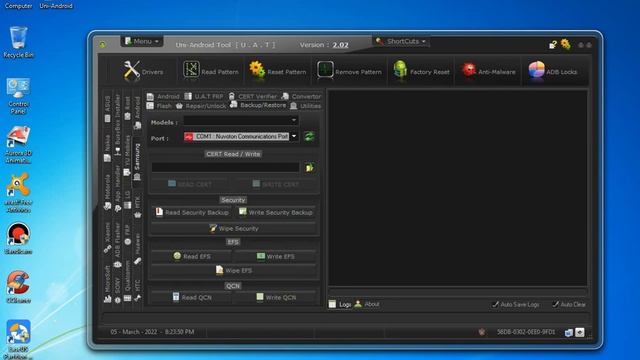Select the CERT Verifier tab
Image resolution: width=640 pixels, height=360 pixels.
tap(252, 96)
